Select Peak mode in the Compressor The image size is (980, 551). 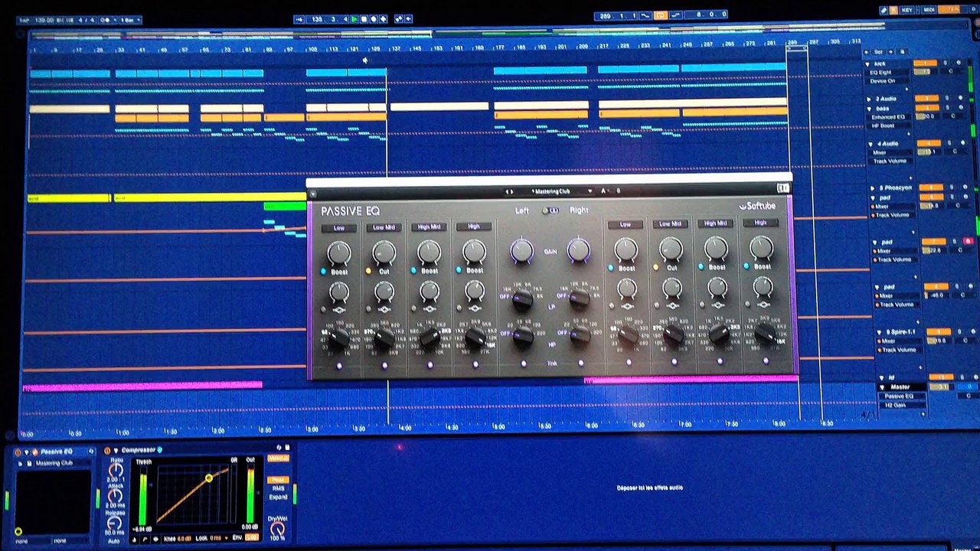pyautogui.click(x=277, y=480)
